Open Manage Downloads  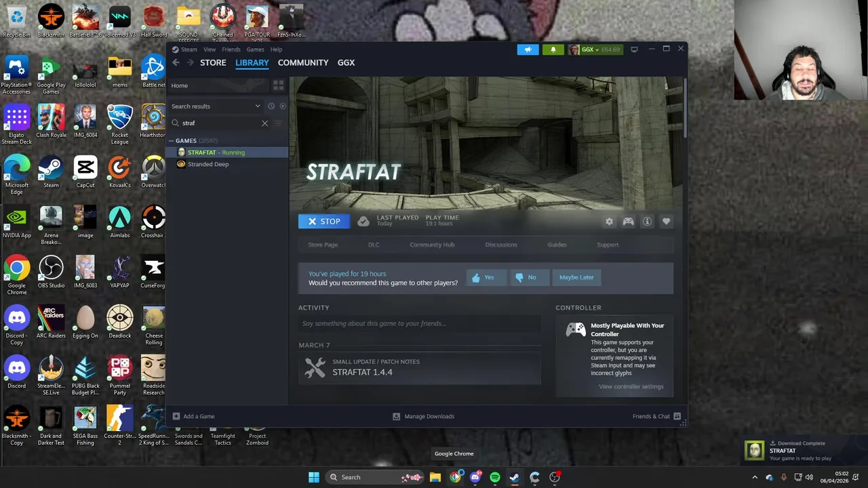[x=424, y=416]
